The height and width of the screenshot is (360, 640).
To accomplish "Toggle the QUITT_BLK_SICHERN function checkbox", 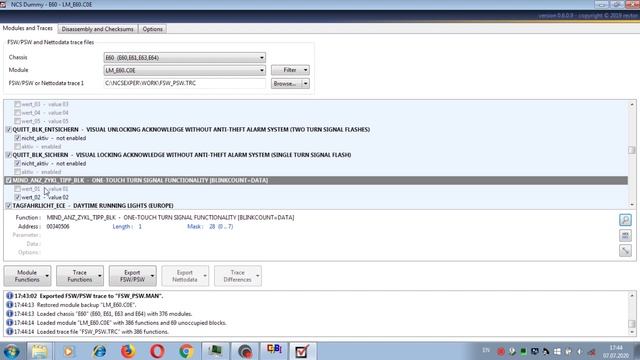I will [x=8, y=155].
